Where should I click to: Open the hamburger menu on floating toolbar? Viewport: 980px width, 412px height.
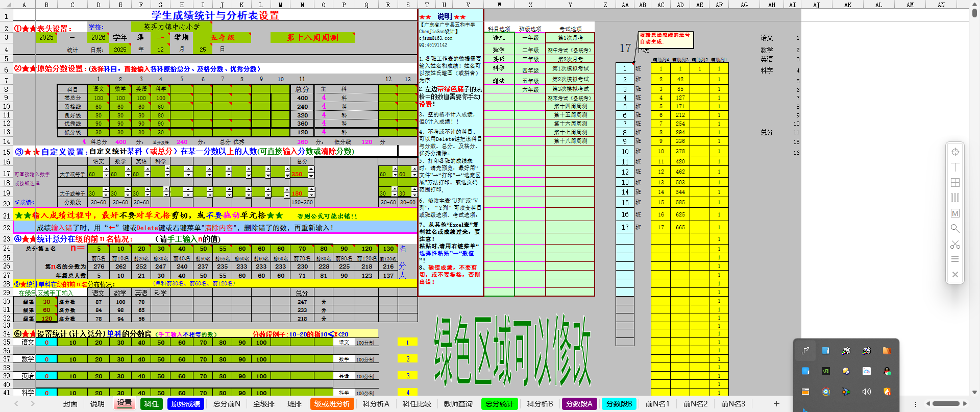point(955,259)
